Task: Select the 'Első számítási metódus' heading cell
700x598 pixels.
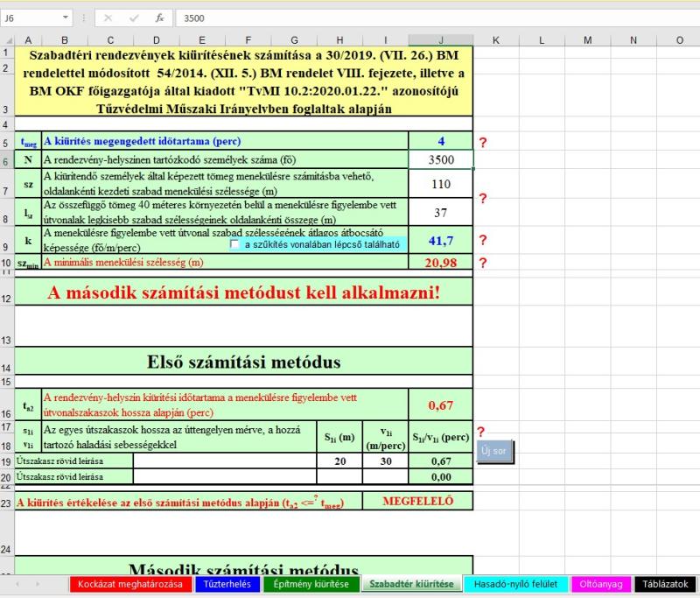Action: [244, 362]
